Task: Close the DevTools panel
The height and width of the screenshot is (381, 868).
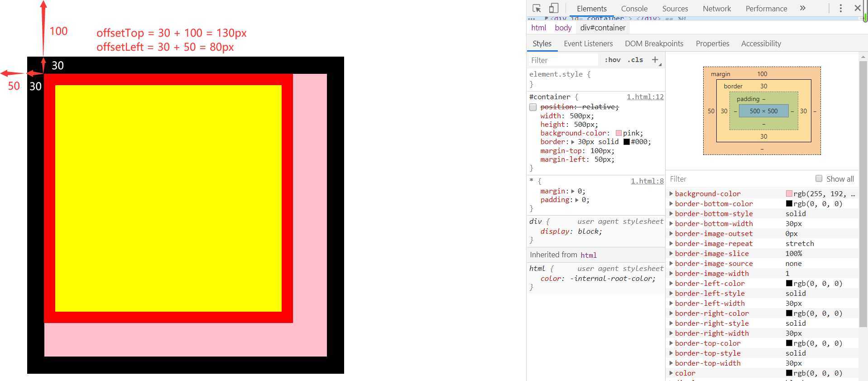Action: coord(858,8)
